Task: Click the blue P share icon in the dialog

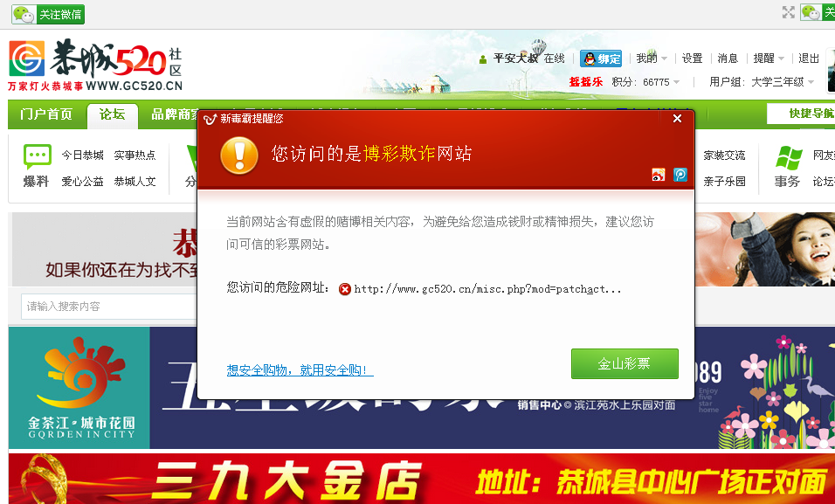Action: (679, 175)
